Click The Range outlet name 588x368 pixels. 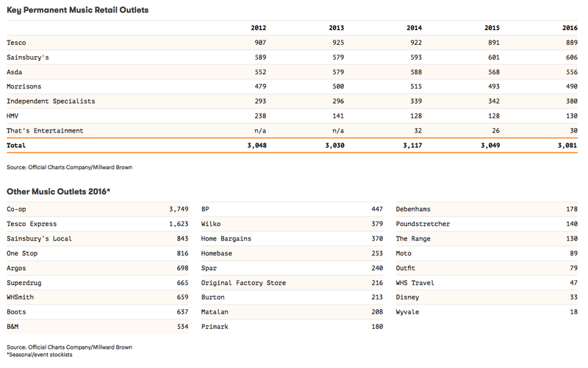point(413,238)
